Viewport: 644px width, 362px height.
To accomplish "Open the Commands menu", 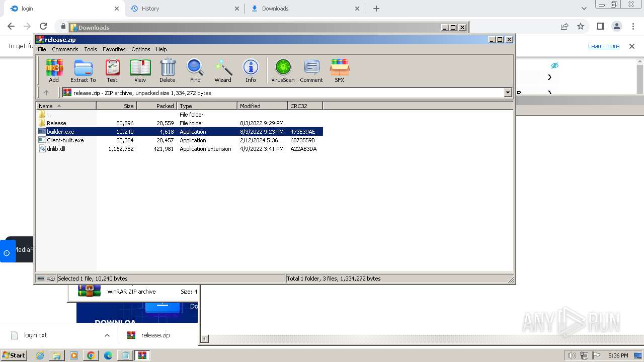I will 65,49.
